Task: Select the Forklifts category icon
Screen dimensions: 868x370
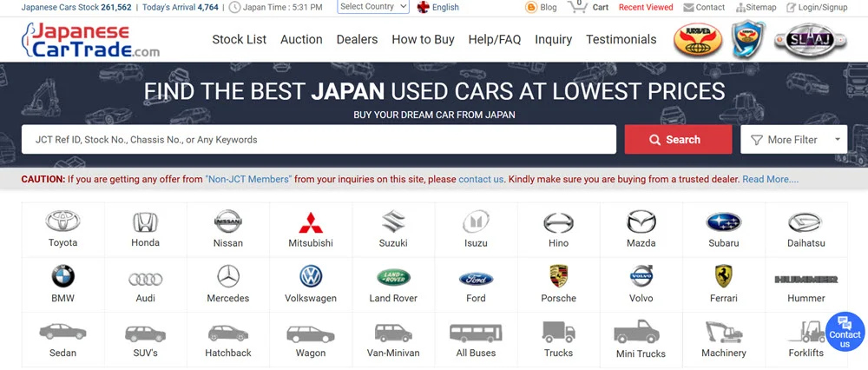Action: (806, 331)
